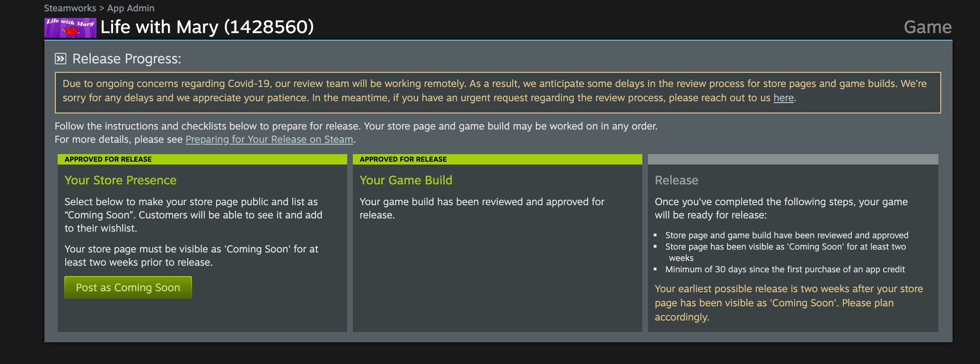Click the Your Store Presence heading
Screen dimensions: 980x364
(121, 180)
